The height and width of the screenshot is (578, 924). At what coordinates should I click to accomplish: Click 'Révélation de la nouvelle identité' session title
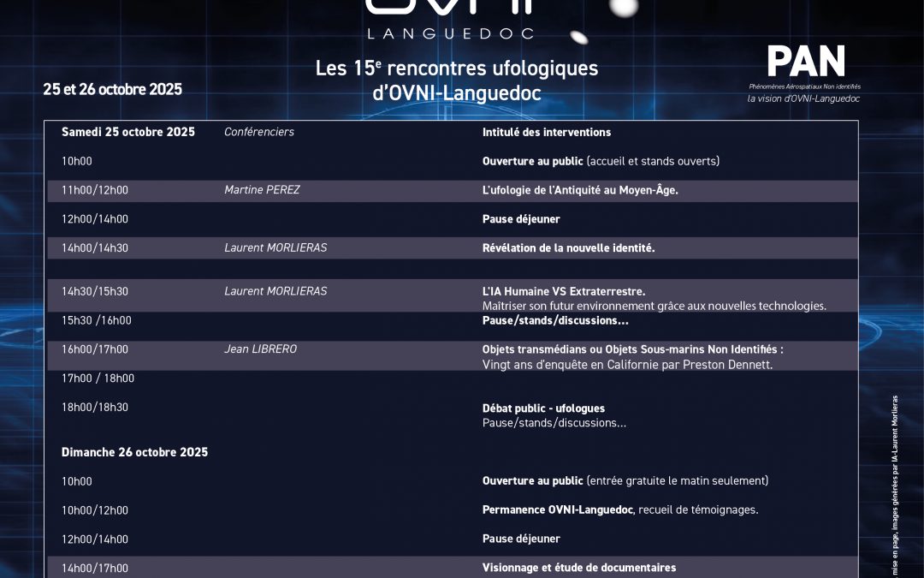pyautogui.click(x=568, y=247)
